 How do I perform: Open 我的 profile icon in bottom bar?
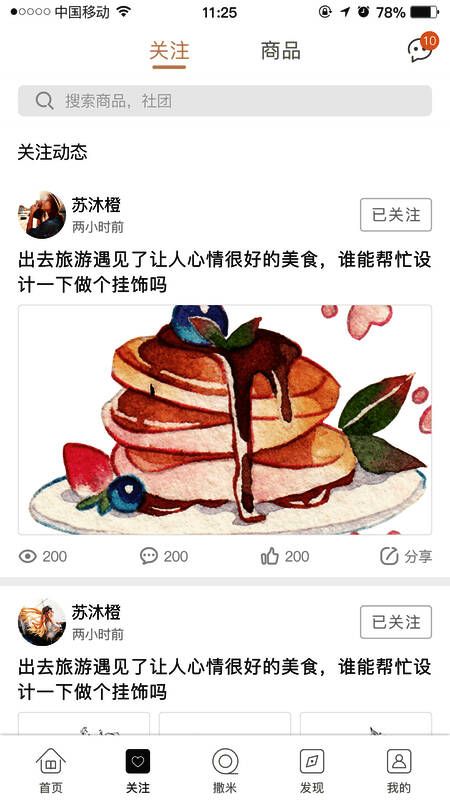(x=399, y=761)
